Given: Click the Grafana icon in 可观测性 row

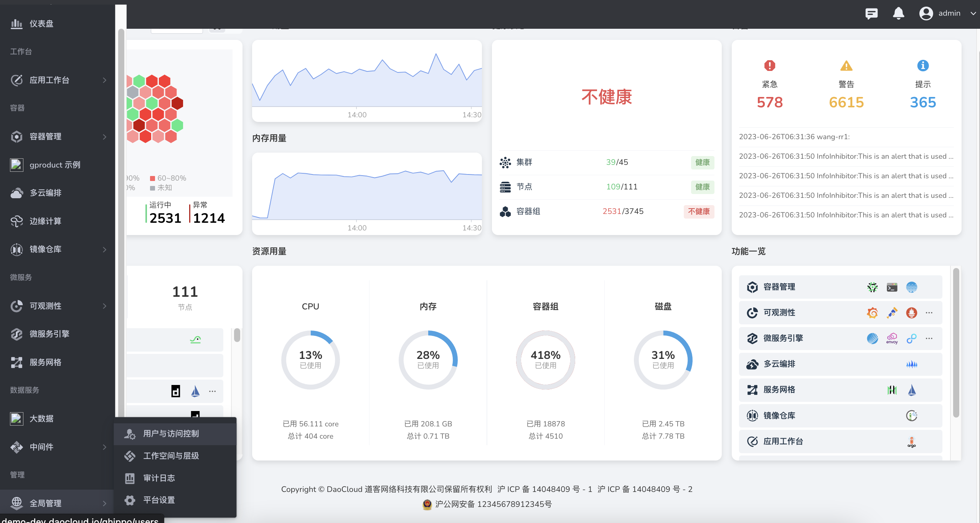Looking at the screenshot, I should (x=872, y=313).
